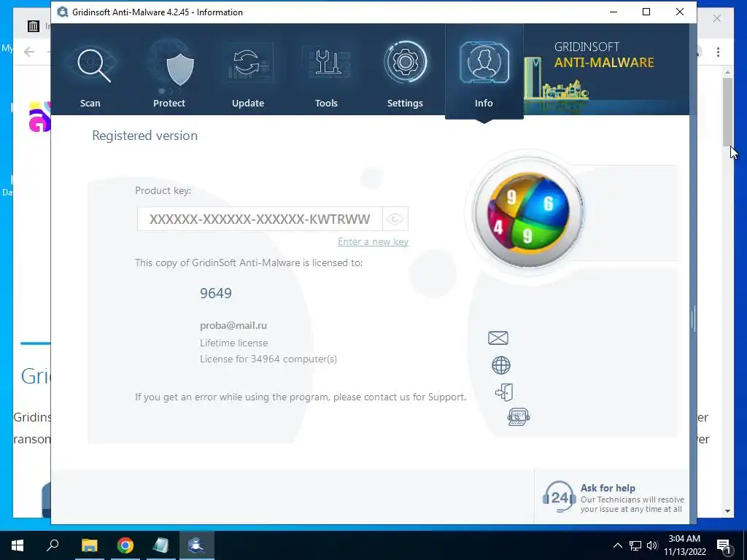
Task: Open Google Chrome from the taskbar
Action: click(x=125, y=545)
